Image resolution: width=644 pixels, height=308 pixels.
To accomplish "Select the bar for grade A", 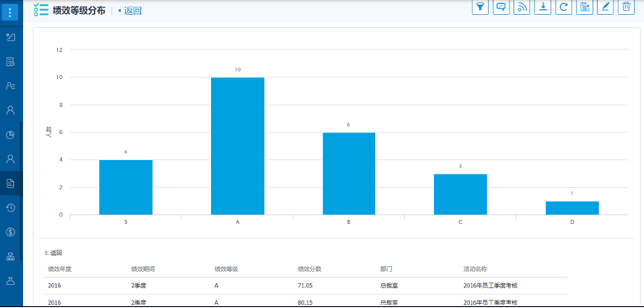I will click(237, 146).
